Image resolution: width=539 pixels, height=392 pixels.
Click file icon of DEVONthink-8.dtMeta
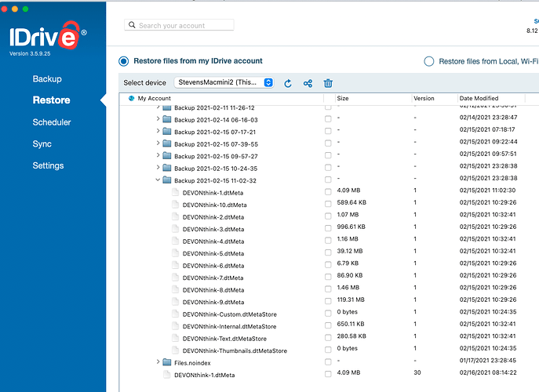point(175,289)
